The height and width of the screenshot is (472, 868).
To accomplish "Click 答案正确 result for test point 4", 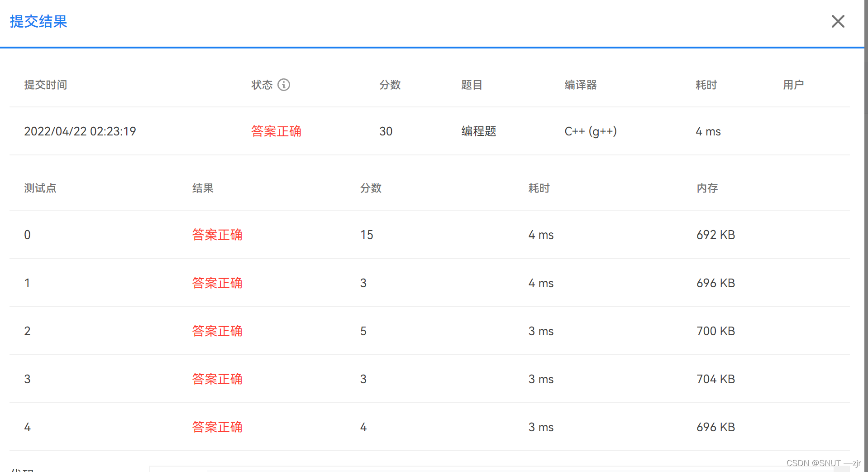I will click(x=217, y=427).
